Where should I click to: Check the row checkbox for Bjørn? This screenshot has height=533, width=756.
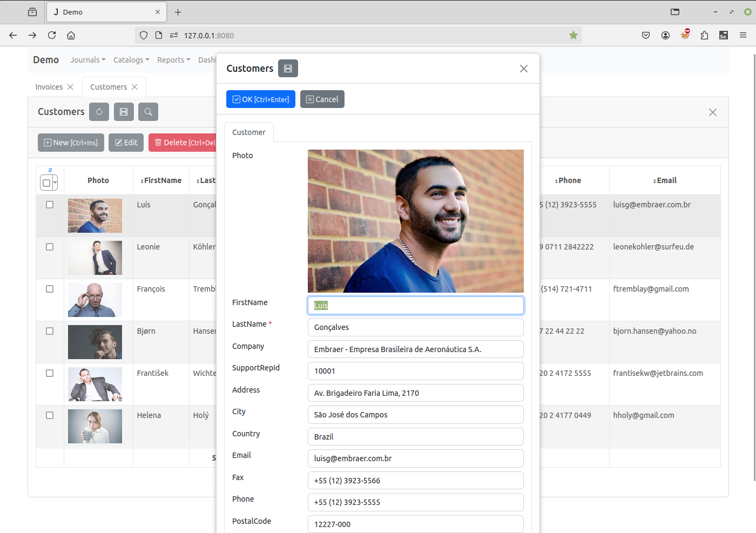[50, 331]
